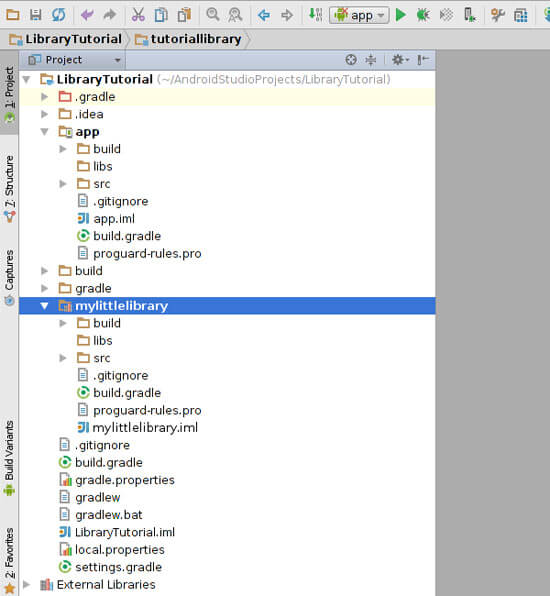Expand the External Libraries node

coord(27,584)
